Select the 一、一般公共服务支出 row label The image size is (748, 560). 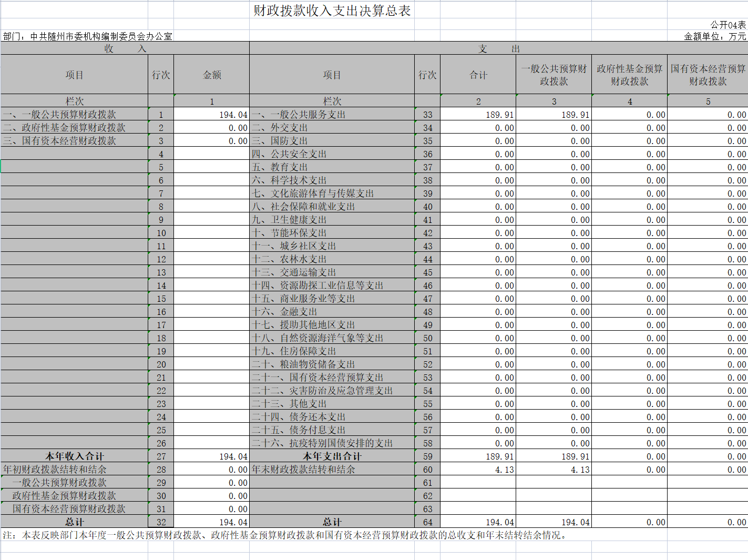[x=299, y=115]
